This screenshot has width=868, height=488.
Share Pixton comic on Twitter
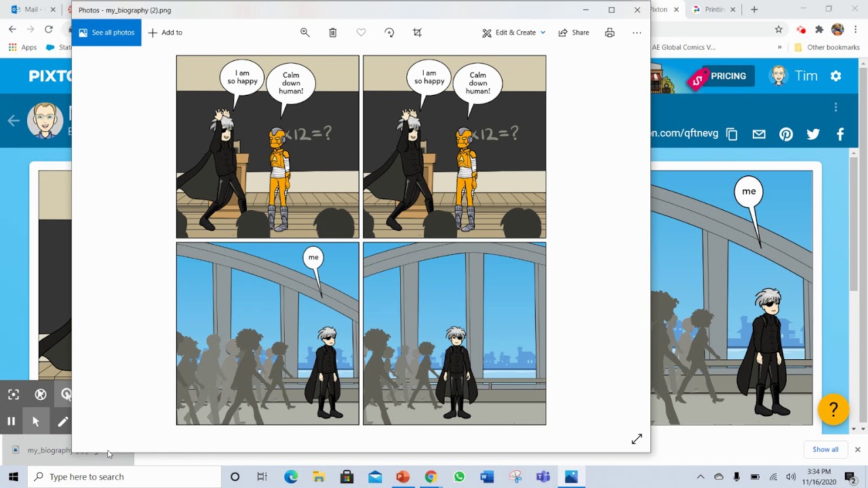tap(813, 134)
